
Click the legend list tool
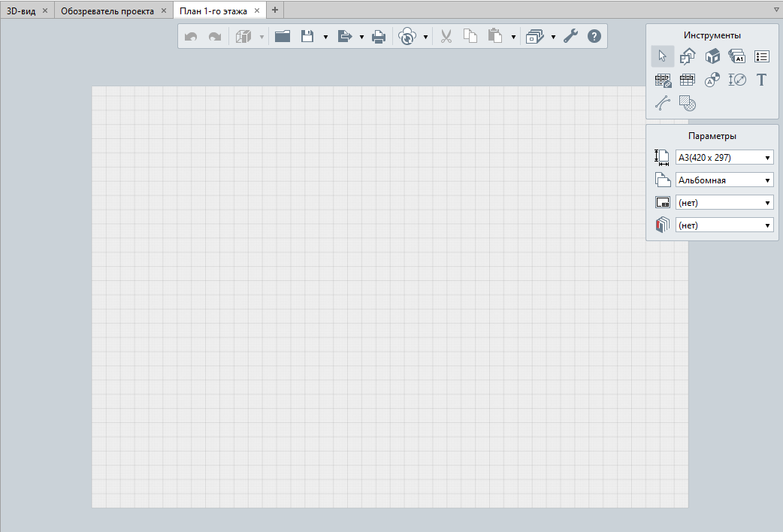pos(761,56)
